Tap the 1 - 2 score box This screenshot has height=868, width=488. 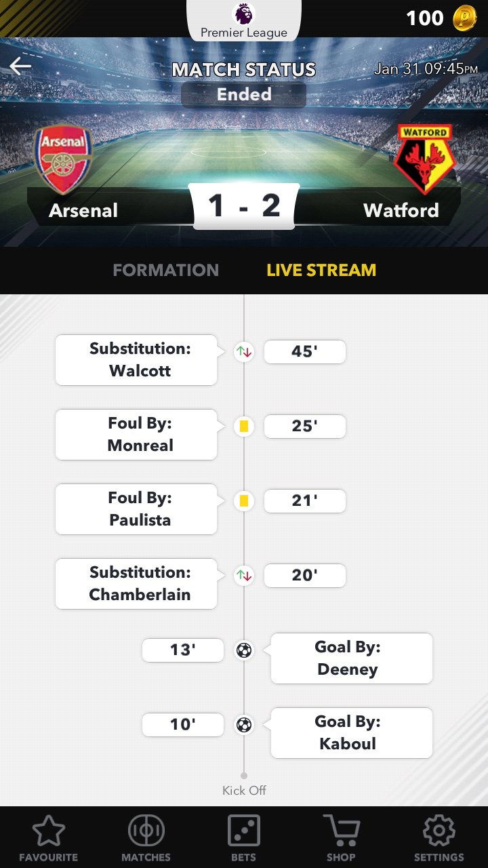(244, 205)
